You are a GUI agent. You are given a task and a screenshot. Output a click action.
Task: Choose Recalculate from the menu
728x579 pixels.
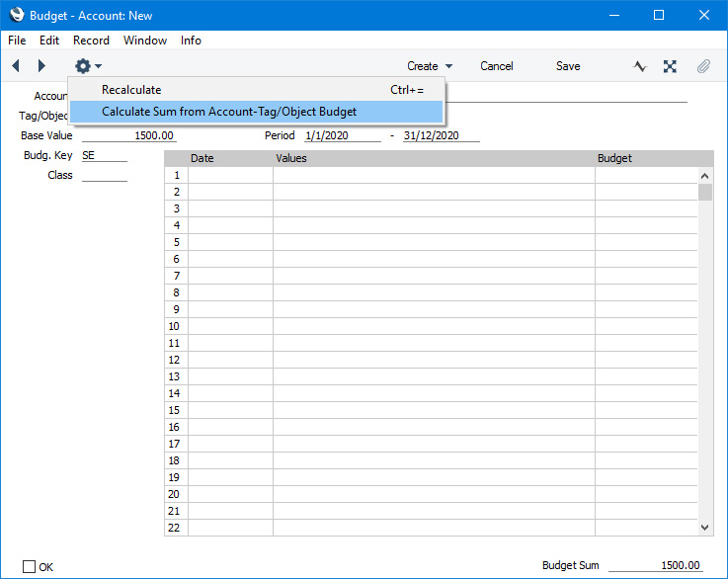tap(256, 90)
